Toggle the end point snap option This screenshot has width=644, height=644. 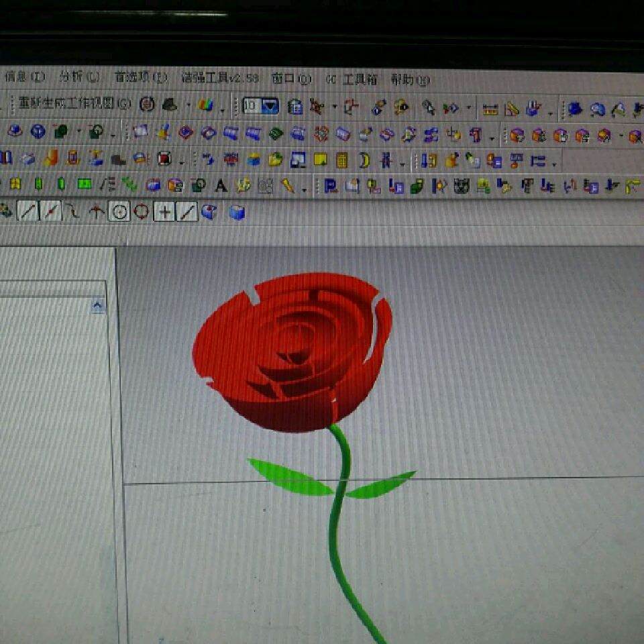[28, 212]
